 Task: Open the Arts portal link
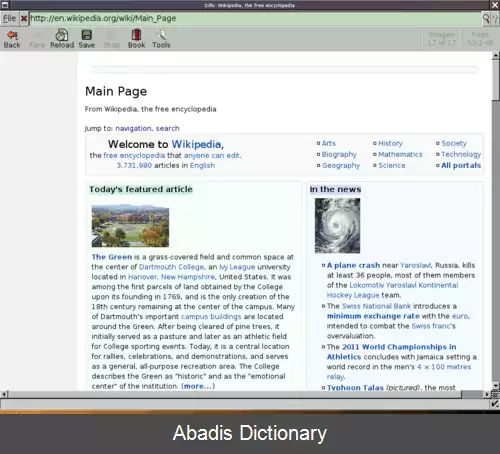329,143
